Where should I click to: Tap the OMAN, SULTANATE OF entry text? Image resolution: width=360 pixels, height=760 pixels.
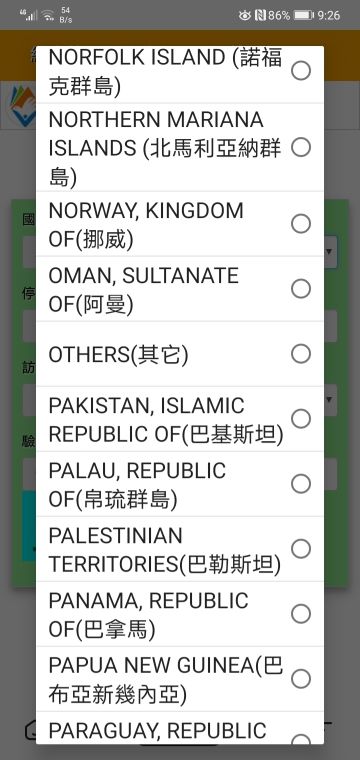point(144,290)
